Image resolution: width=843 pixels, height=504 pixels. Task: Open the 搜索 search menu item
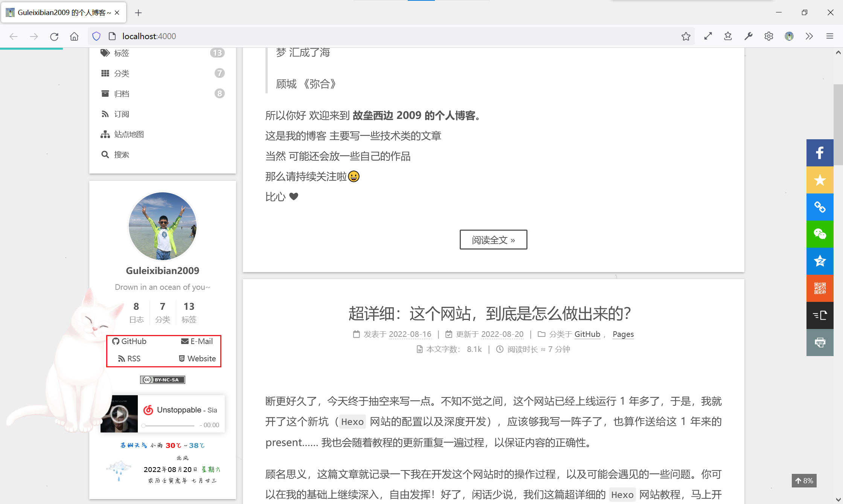click(122, 155)
